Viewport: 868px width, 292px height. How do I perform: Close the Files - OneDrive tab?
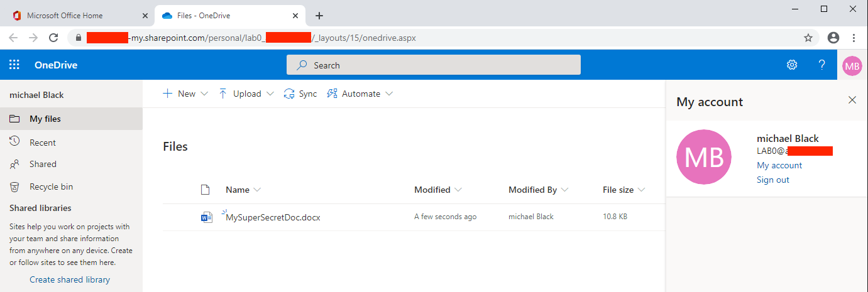[x=294, y=16]
